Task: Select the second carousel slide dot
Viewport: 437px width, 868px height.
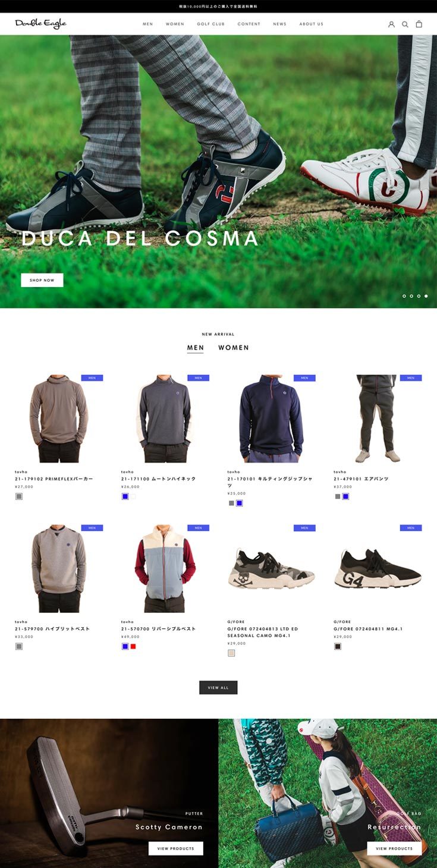Action: coord(411,296)
